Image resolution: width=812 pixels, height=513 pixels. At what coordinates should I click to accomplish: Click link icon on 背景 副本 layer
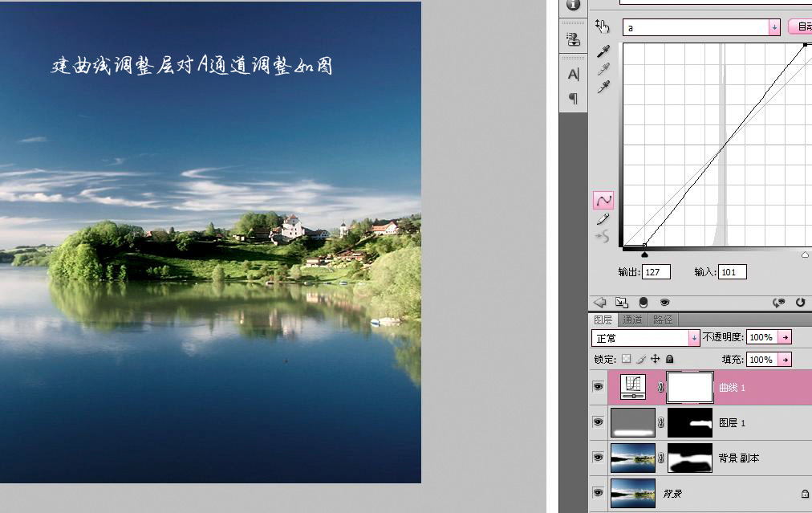click(x=661, y=458)
